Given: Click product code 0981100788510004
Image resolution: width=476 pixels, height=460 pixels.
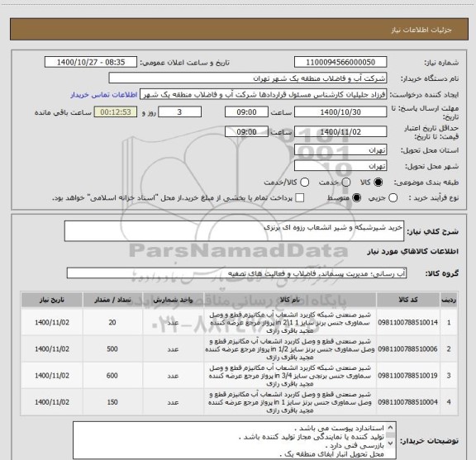Looking at the screenshot, I should (x=407, y=402).
